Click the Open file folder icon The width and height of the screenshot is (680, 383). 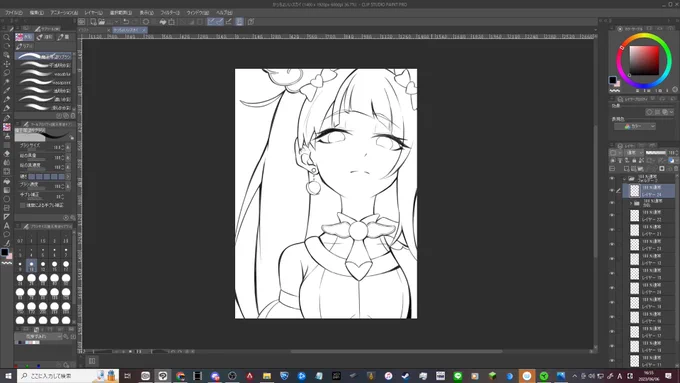pyautogui.click(x=101, y=22)
